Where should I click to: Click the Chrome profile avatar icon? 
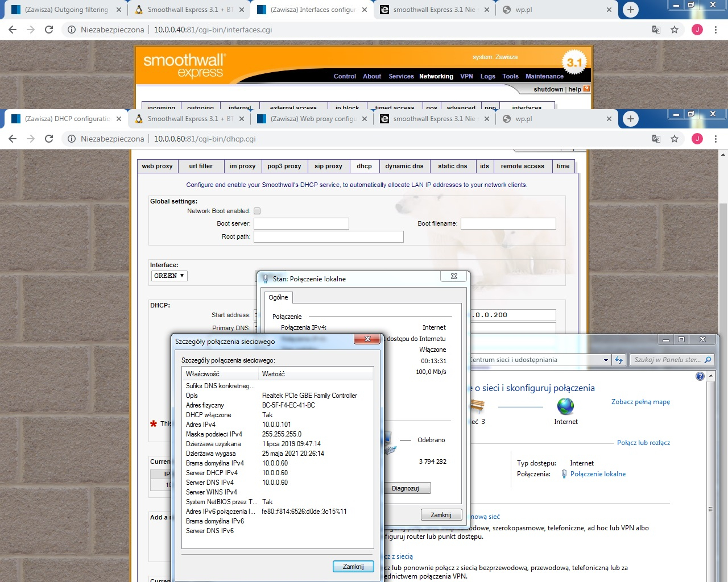[x=697, y=139]
